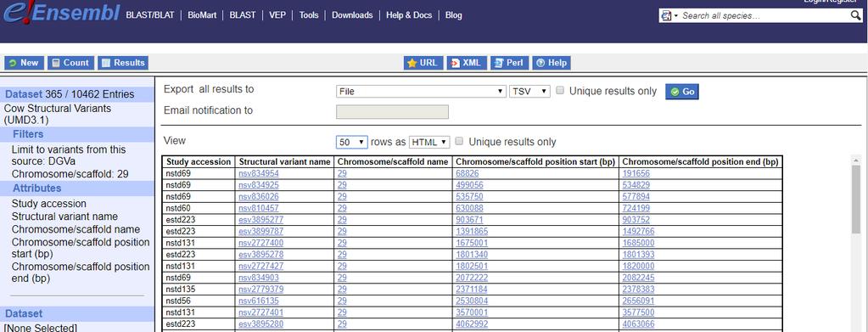
Task: Open variant link esv3895278
Action: (260, 255)
